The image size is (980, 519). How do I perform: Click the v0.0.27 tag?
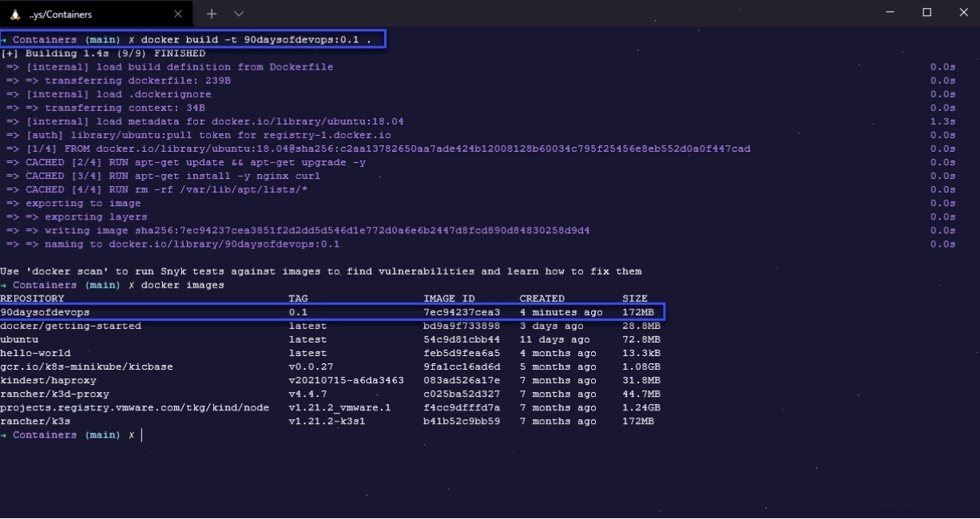coord(311,366)
